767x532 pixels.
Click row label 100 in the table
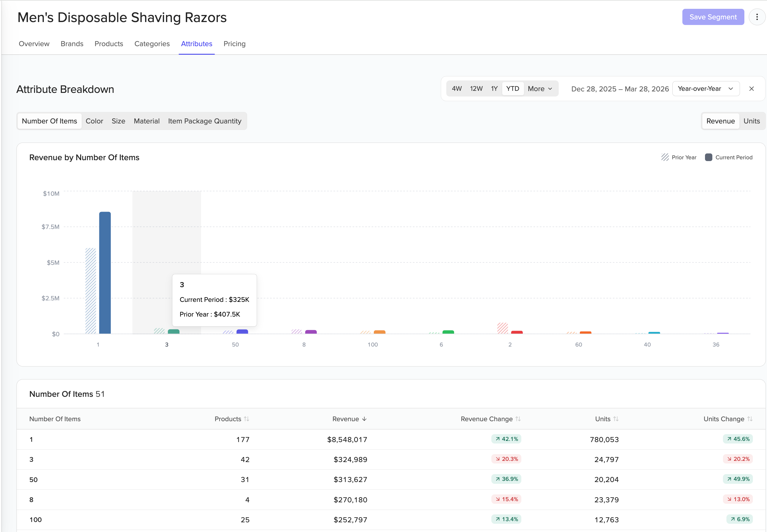(36, 520)
